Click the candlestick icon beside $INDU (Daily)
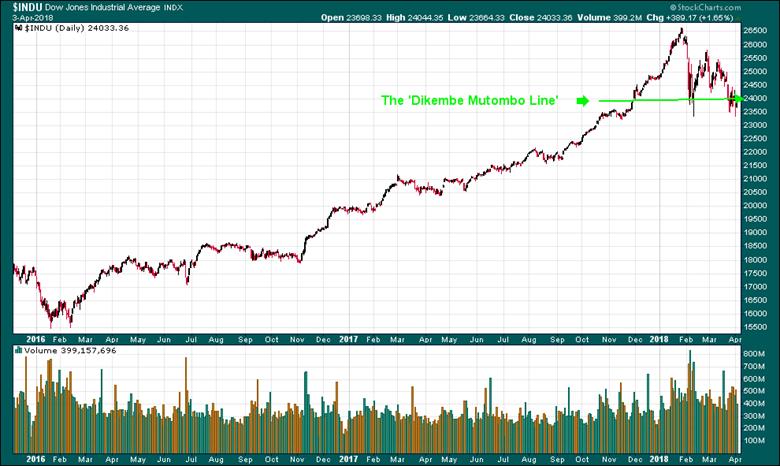780x466 pixels. point(19,30)
